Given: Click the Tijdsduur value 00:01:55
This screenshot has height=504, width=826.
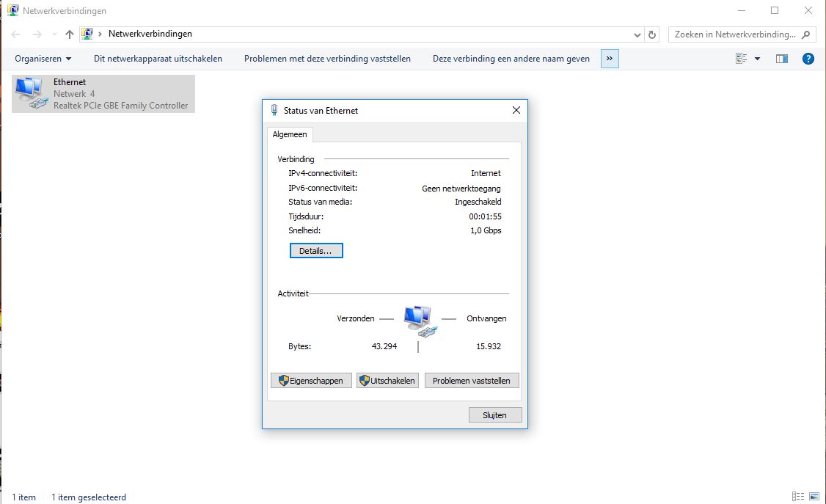Looking at the screenshot, I should [485, 216].
